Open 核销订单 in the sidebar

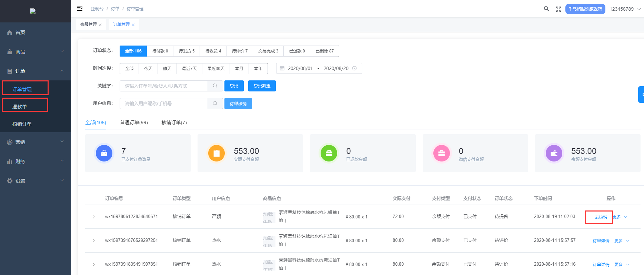(x=22, y=124)
